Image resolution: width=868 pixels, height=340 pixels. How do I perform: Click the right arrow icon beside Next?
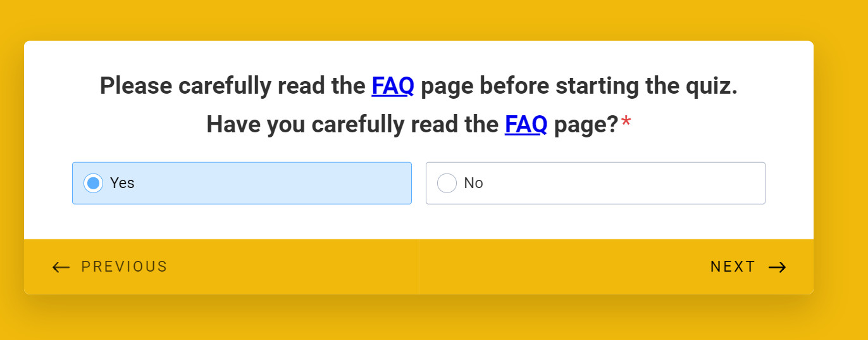[777, 267]
